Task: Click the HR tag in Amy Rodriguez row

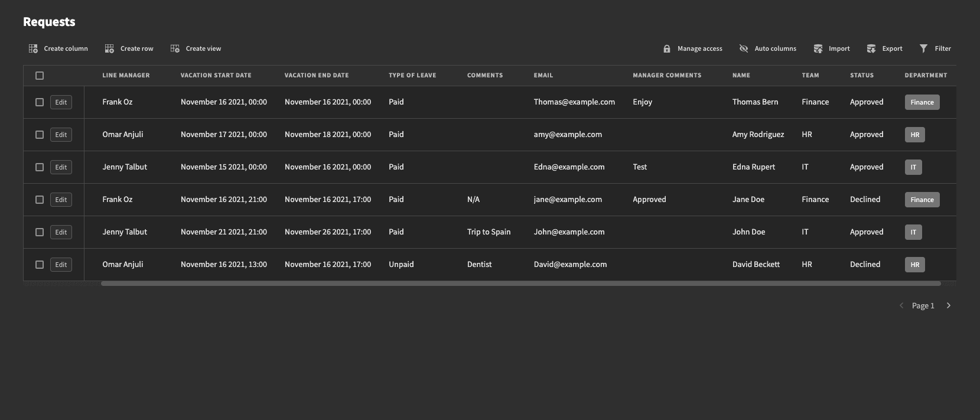Action: tap(915, 135)
